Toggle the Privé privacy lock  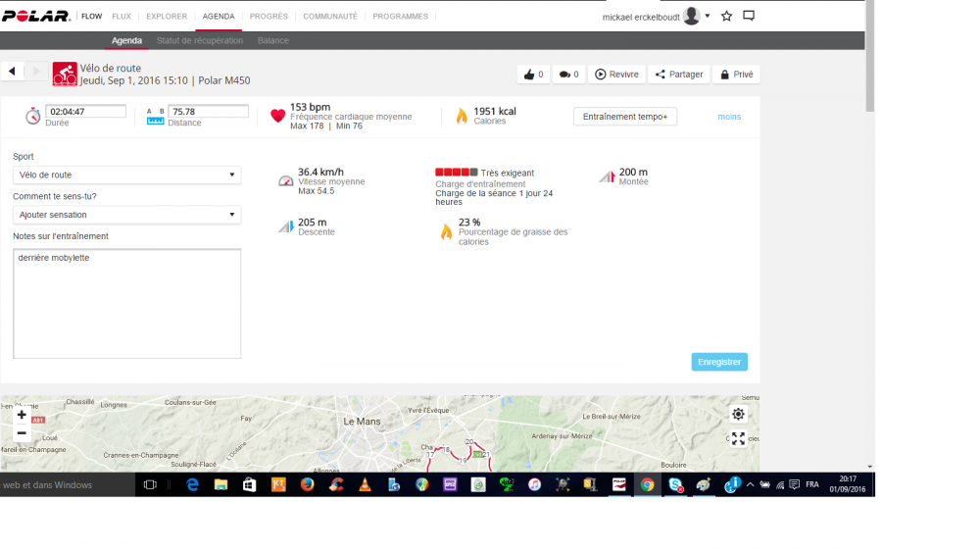[735, 75]
